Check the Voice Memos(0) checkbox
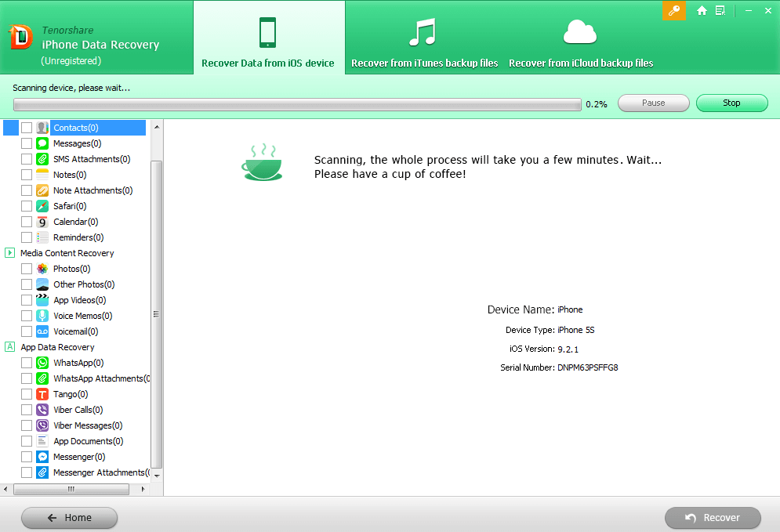The width and height of the screenshot is (780, 532). click(x=27, y=316)
